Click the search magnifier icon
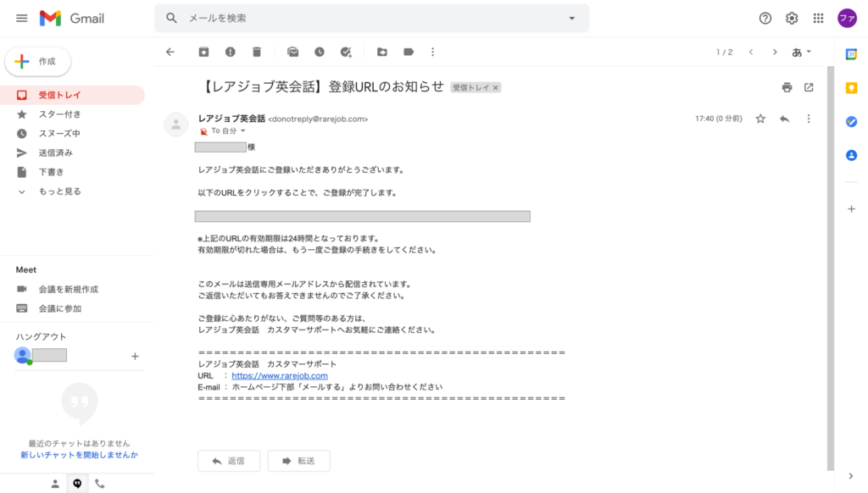 click(x=171, y=19)
